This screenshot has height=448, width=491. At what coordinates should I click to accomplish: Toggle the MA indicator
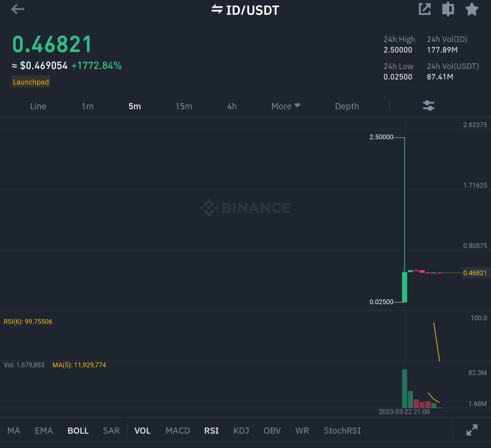pos(14,430)
